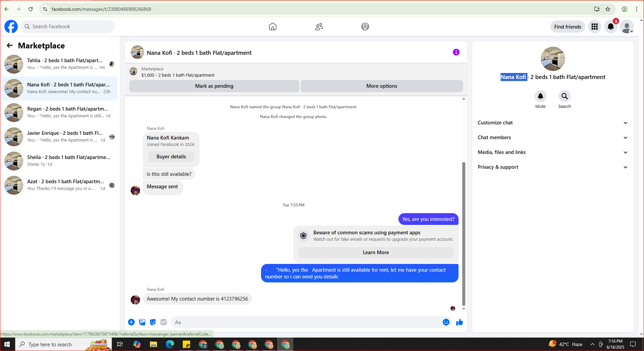Go back using the Marketplace back arrow
Image resolution: width=644 pixels, height=351 pixels.
[x=10, y=45]
